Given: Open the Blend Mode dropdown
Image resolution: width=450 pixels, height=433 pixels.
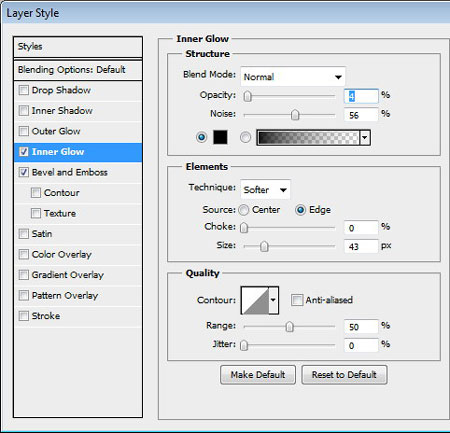Looking at the screenshot, I should point(293,77).
